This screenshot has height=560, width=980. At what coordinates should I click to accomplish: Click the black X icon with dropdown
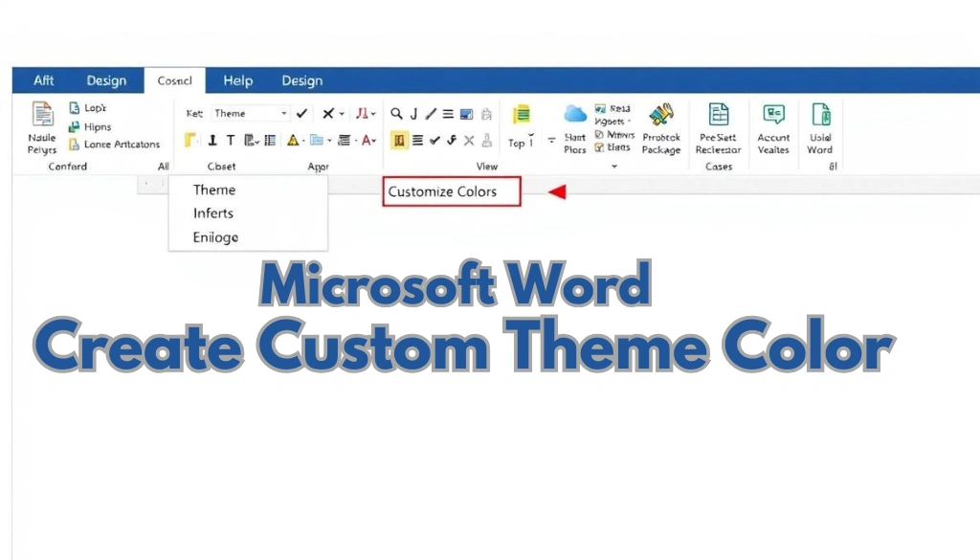pyautogui.click(x=327, y=113)
